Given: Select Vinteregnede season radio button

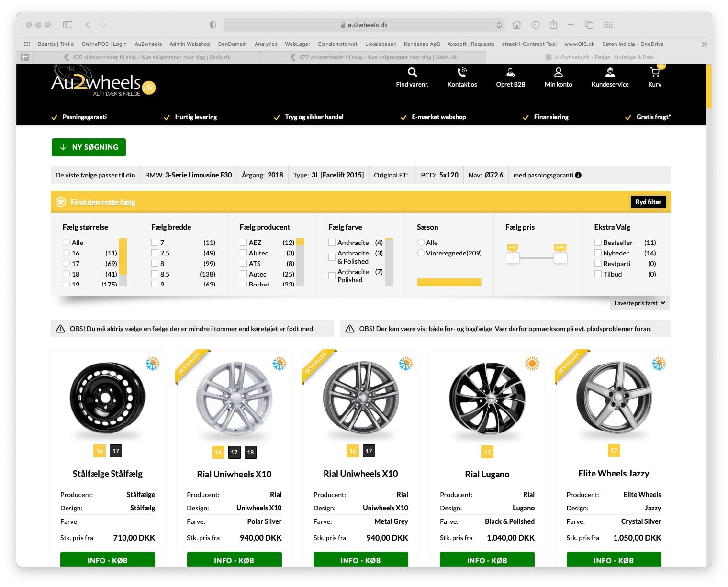Looking at the screenshot, I should [421, 253].
